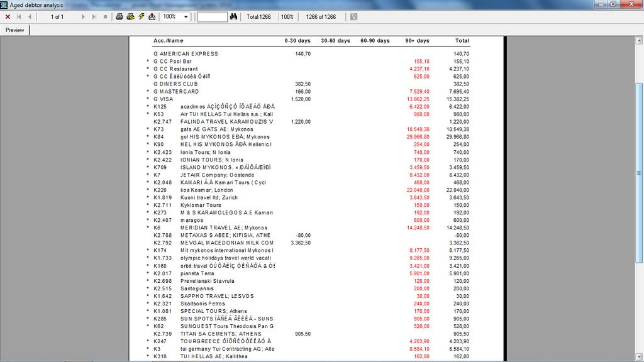Click the '0-30 days' column header
Screen dimensions: 644x362
tap(297, 41)
